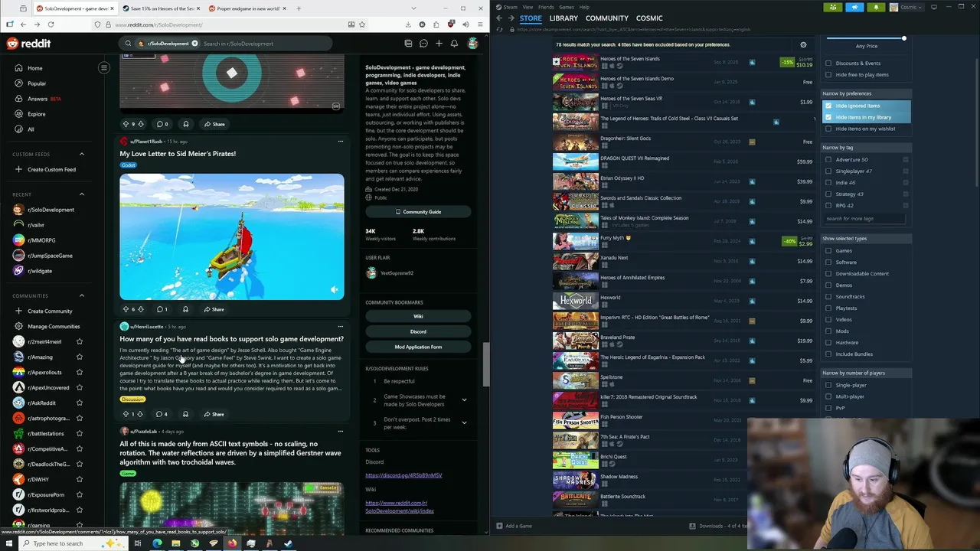Viewport: 980px width, 551px height.
Task: Adjust the Any Price slider handle
Action: pos(903,38)
